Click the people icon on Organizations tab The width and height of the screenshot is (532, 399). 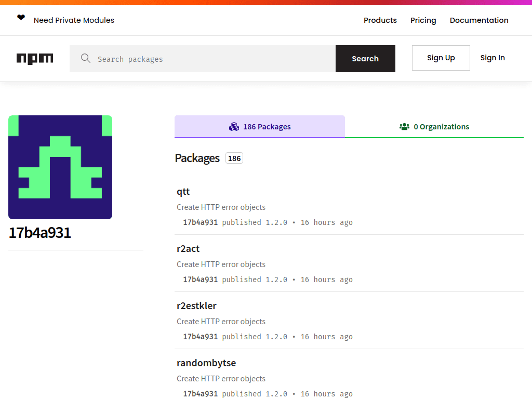click(405, 126)
